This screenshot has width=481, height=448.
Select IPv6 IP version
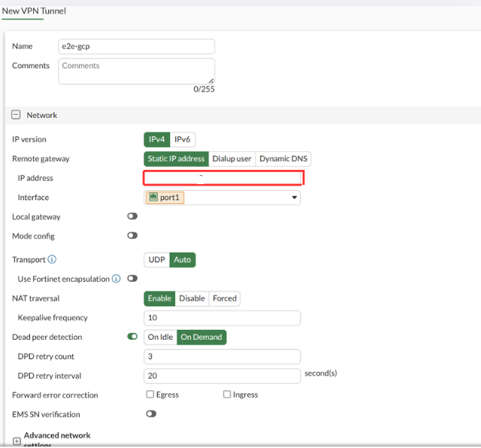coord(183,140)
